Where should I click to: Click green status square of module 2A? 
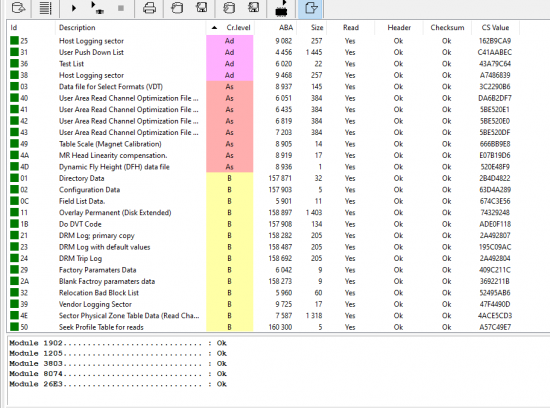tap(14, 281)
